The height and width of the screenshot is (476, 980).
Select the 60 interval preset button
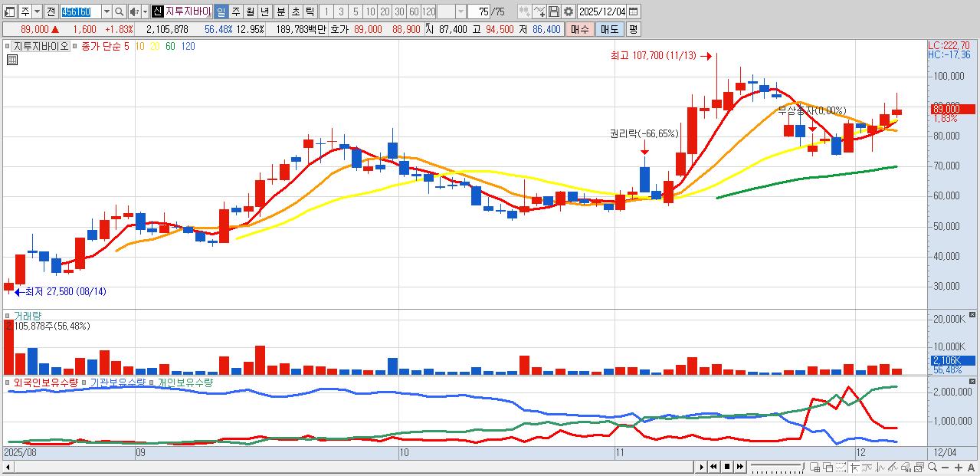[414, 11]
